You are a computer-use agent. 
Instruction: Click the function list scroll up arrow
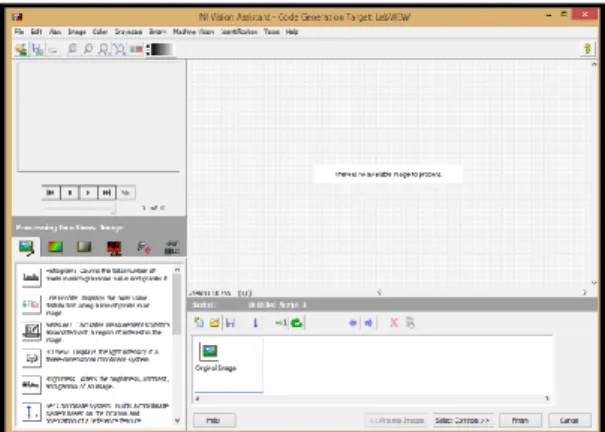pos(177,270)
